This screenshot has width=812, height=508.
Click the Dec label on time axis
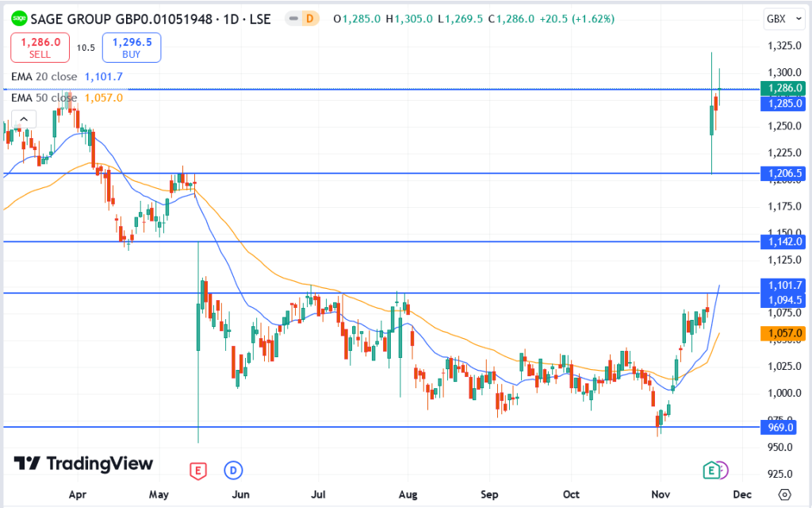(742, 495)
